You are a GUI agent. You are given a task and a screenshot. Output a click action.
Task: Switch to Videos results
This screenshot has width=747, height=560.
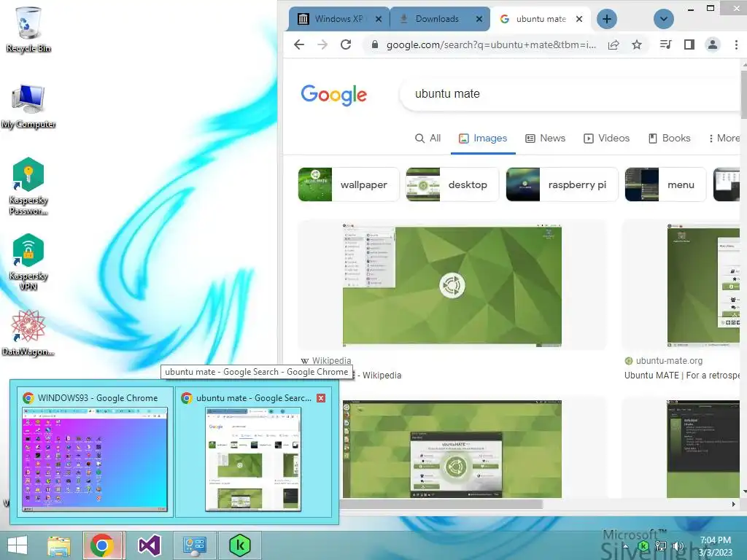(606, 138)
